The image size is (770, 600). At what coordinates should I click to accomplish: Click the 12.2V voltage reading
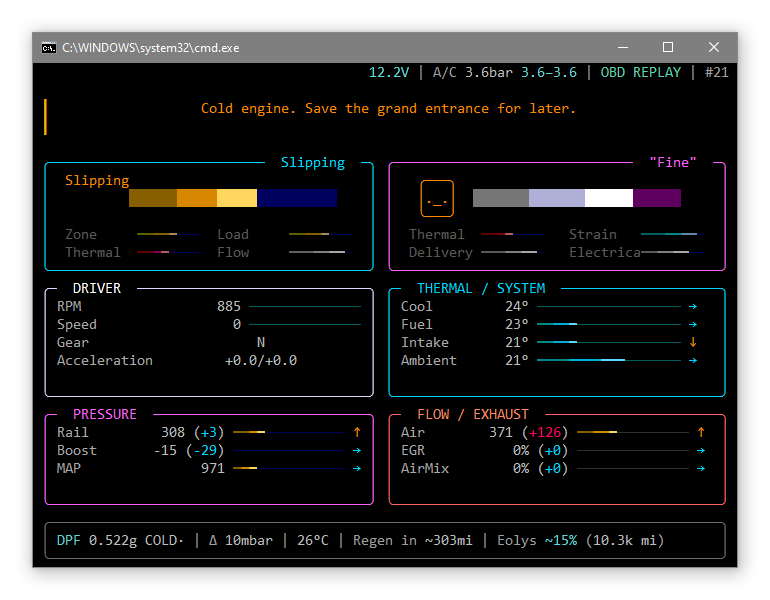tap(388, 73)
